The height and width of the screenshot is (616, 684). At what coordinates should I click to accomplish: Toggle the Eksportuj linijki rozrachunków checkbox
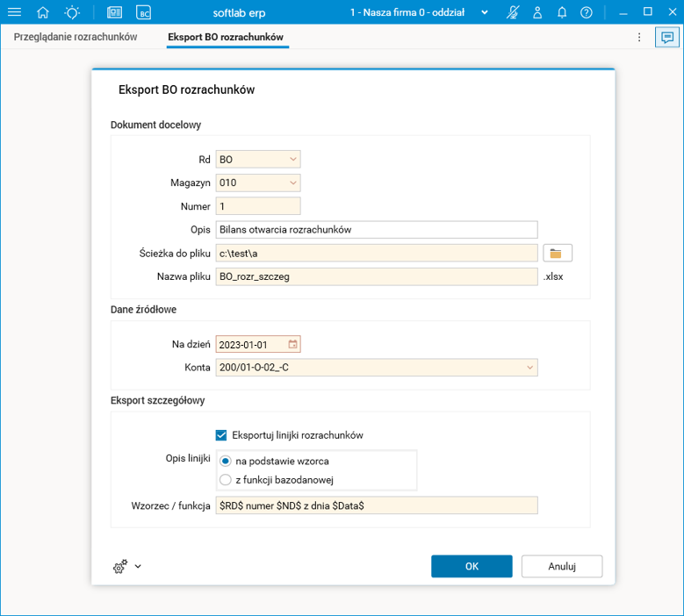[x=221, y=434]
